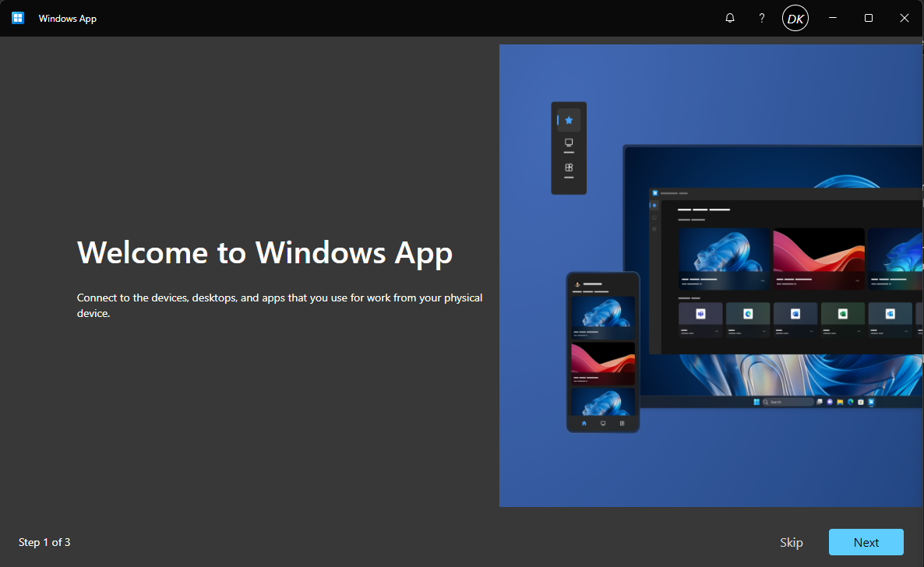Select the Home icon on the phone illustration
This screenshot has width=924, height=567.
(584, 423)
